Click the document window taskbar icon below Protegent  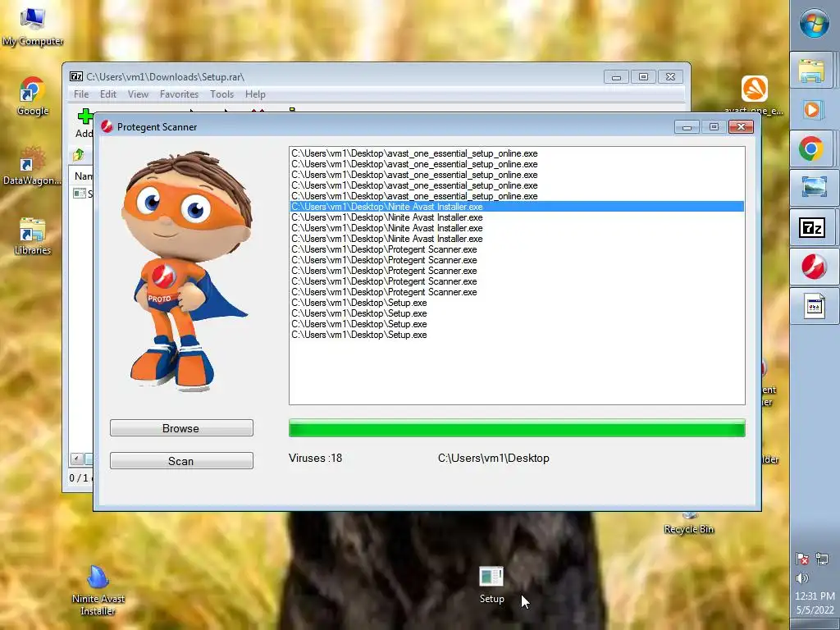[x=813, y=307]
